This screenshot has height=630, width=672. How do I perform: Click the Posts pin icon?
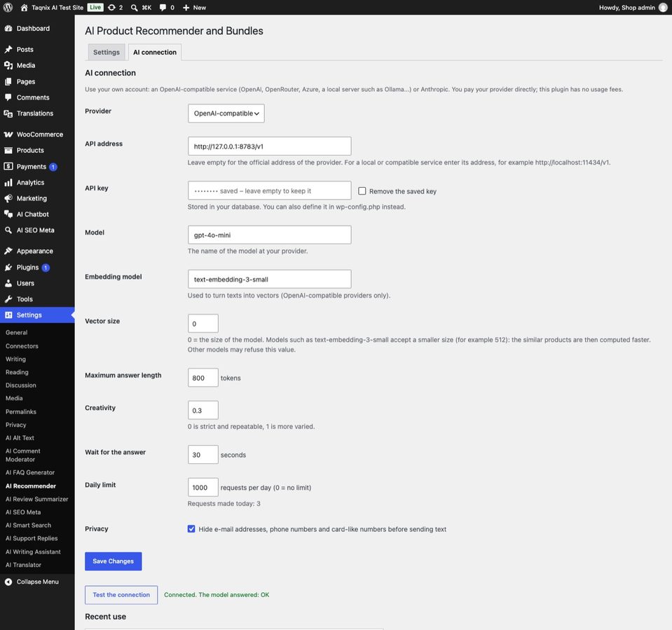click(x=8, y=49)
